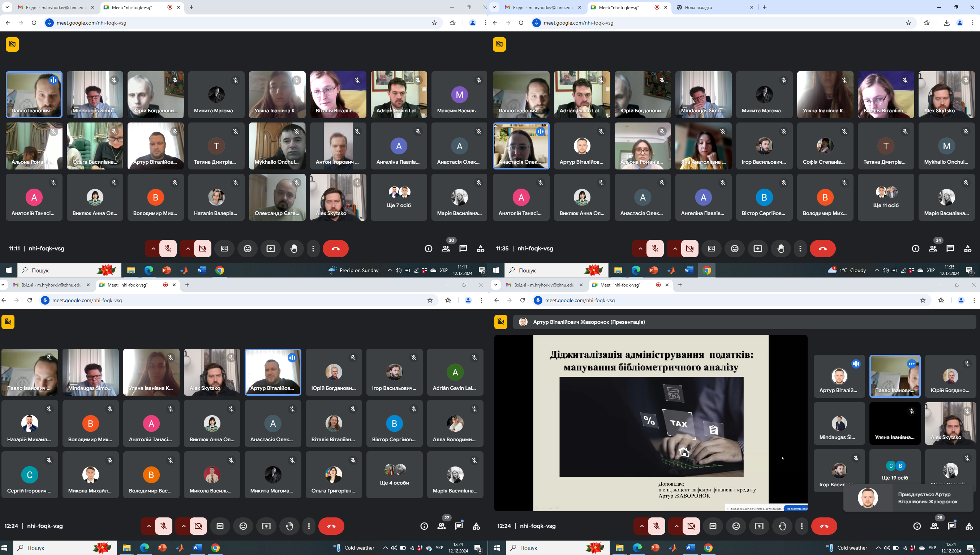The height and width of the screenshot is (555, 980).
Task: Start presenting your screen in the 11:35 meeting window
Action: click(x=758, y=249)
